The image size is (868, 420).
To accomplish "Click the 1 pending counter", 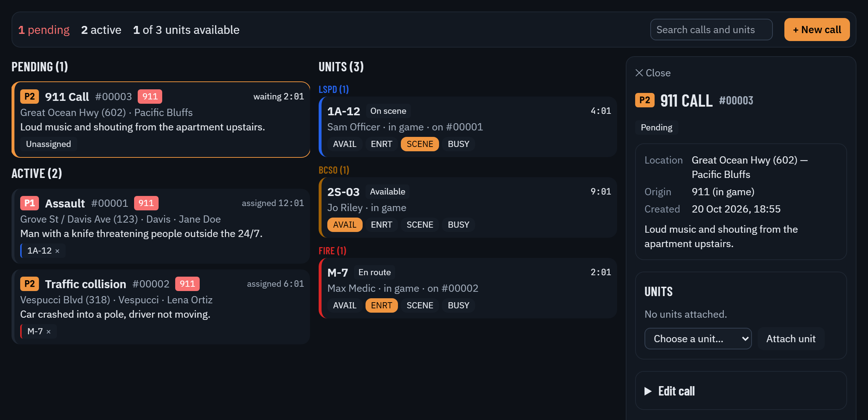I will coord(44,30).
